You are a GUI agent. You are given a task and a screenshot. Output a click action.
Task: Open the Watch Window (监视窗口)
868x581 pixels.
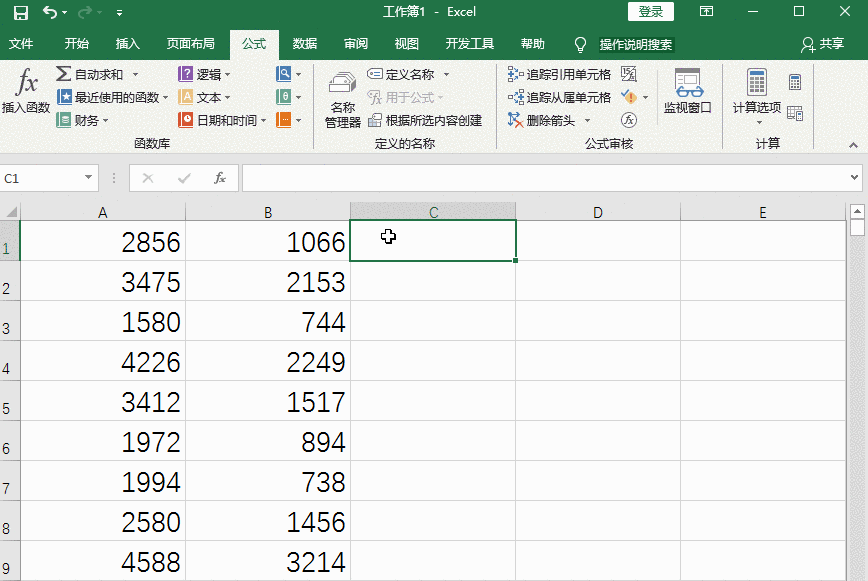pyautogui.click(x=687, y=97)
